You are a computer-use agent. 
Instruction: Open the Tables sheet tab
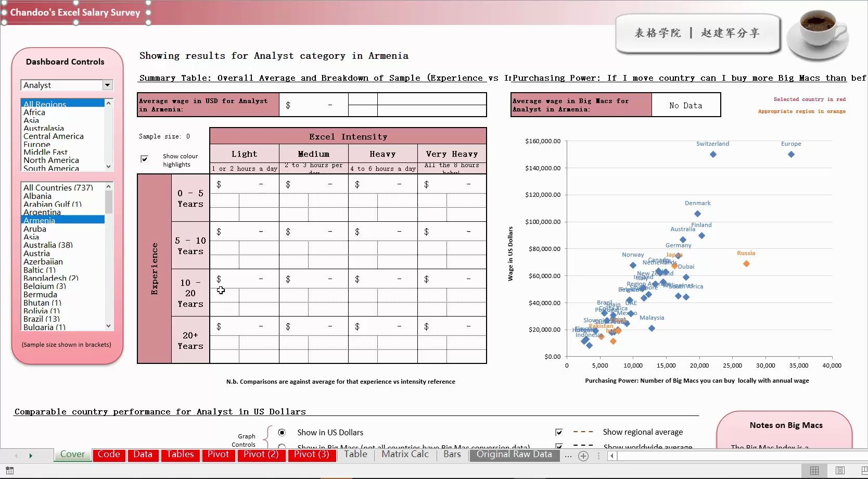coord(180,454)
